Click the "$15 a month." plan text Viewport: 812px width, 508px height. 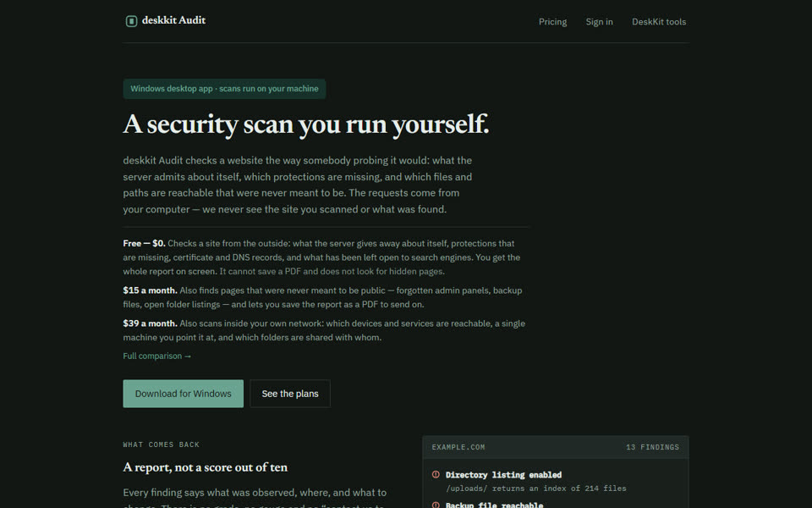pos(151,290)
